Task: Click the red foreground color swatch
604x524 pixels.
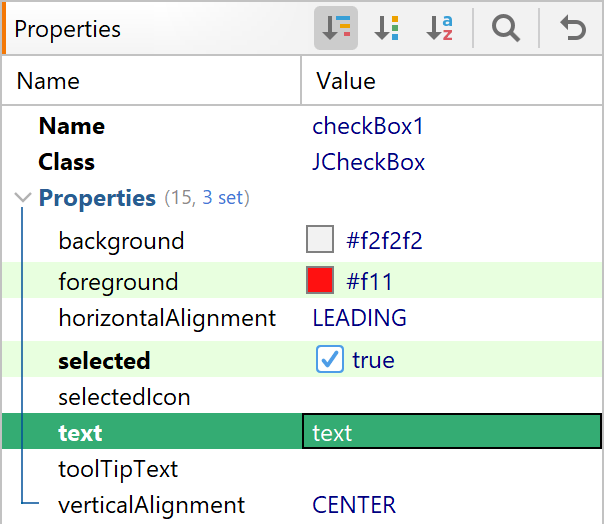Action: (x=320, y=280)
